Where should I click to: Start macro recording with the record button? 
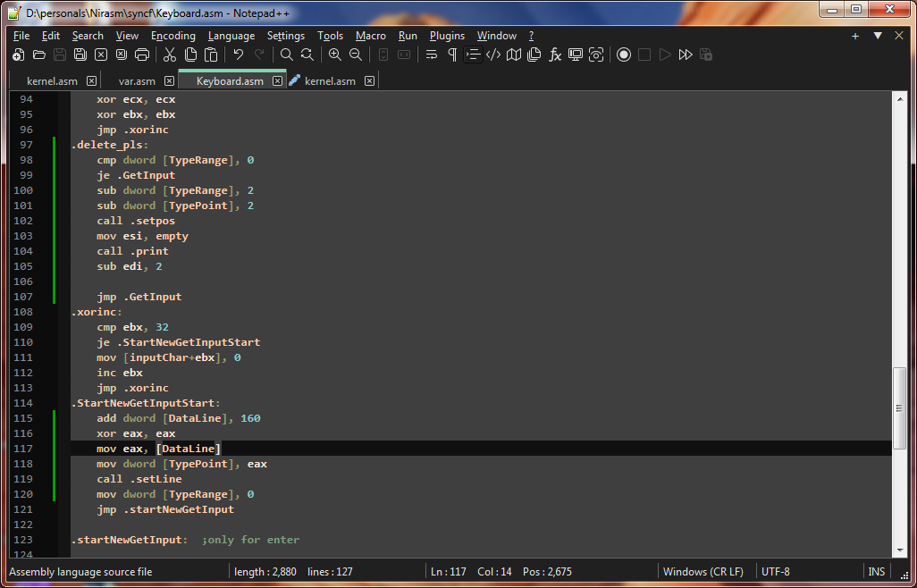(624, 55)
